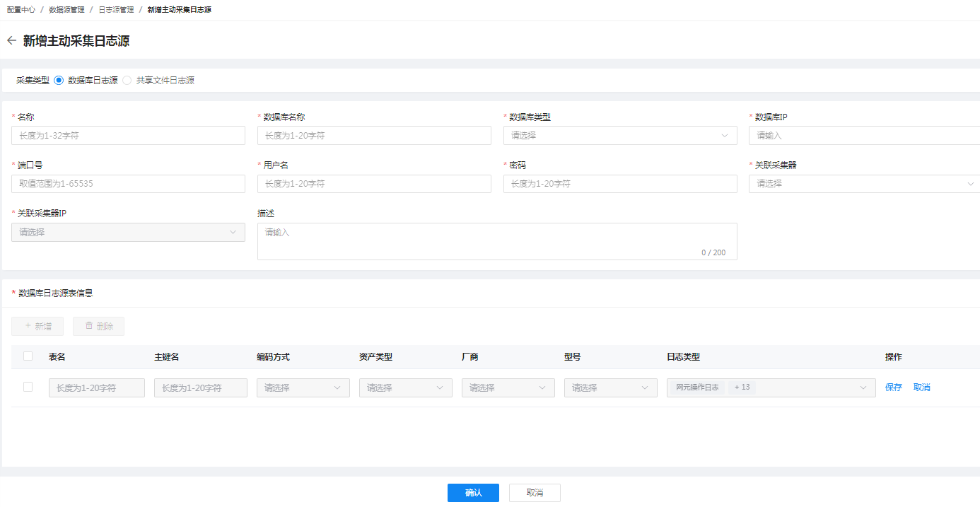Expand the 日志类型 multi-select dropdown arrow
The height and width of the screenshot is (507, 980).
tap(863, 387)
